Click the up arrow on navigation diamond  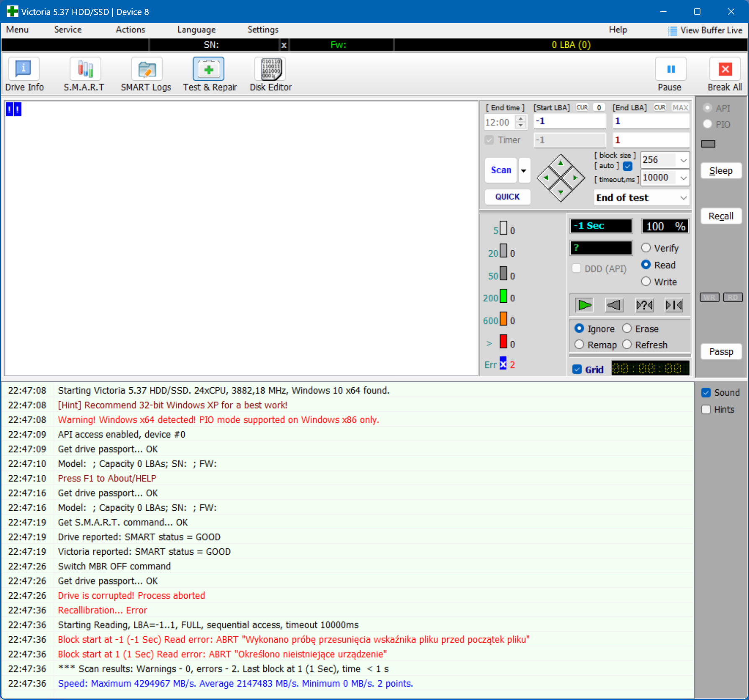561,164
